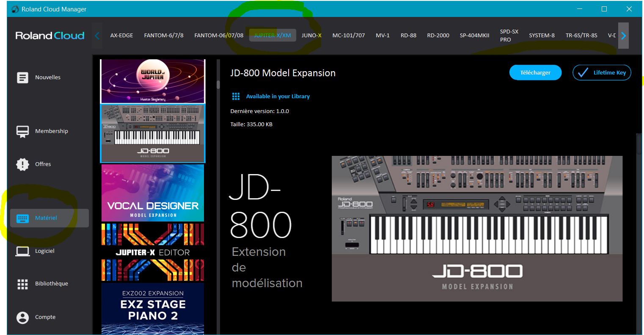Click the Bibliothèque label in the sidebar
The image size is (644, 335).
(52, 284)
